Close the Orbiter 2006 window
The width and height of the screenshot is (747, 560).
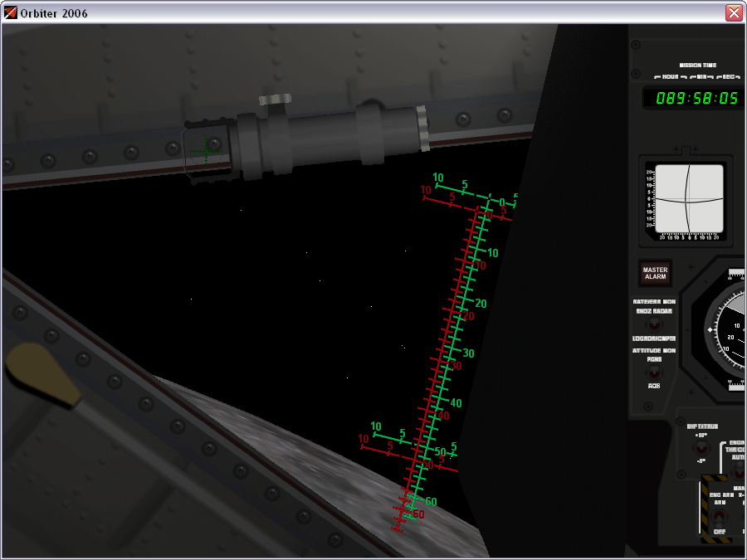click(735, 12)
